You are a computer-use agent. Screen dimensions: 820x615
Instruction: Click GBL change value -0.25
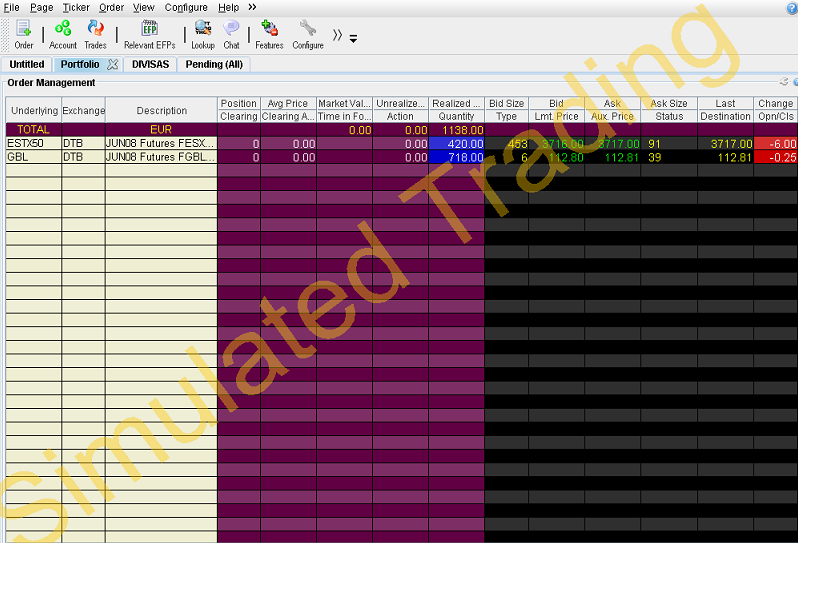776,157
